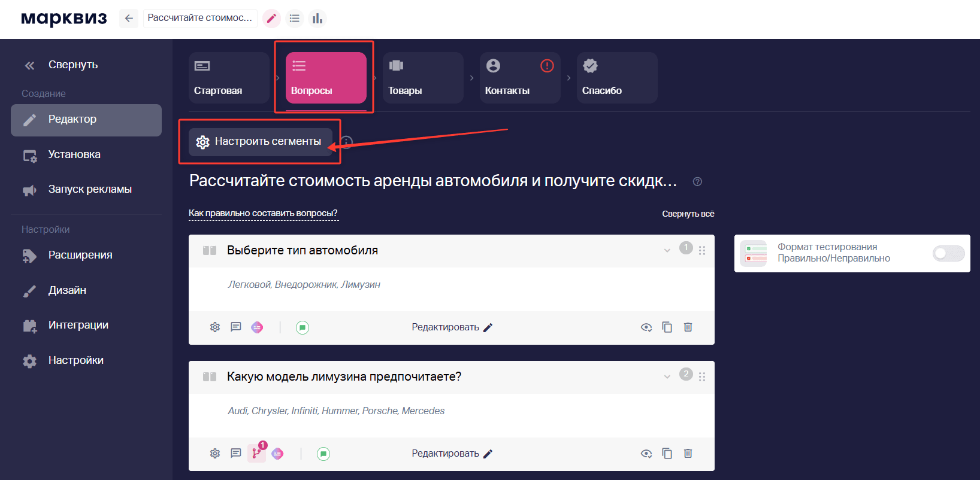Screen dimensions: 980x480
Task: Click the info icon beside Настроить сегменты
Action: (x=346, y=142)
